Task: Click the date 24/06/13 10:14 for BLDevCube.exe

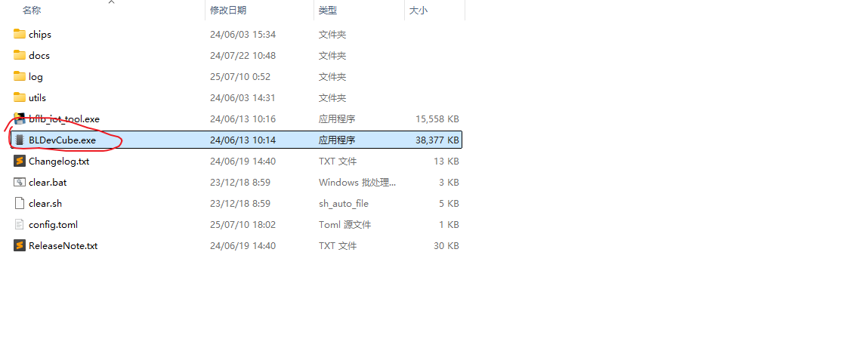Action: pyautogui.click(x=242, y=140)
